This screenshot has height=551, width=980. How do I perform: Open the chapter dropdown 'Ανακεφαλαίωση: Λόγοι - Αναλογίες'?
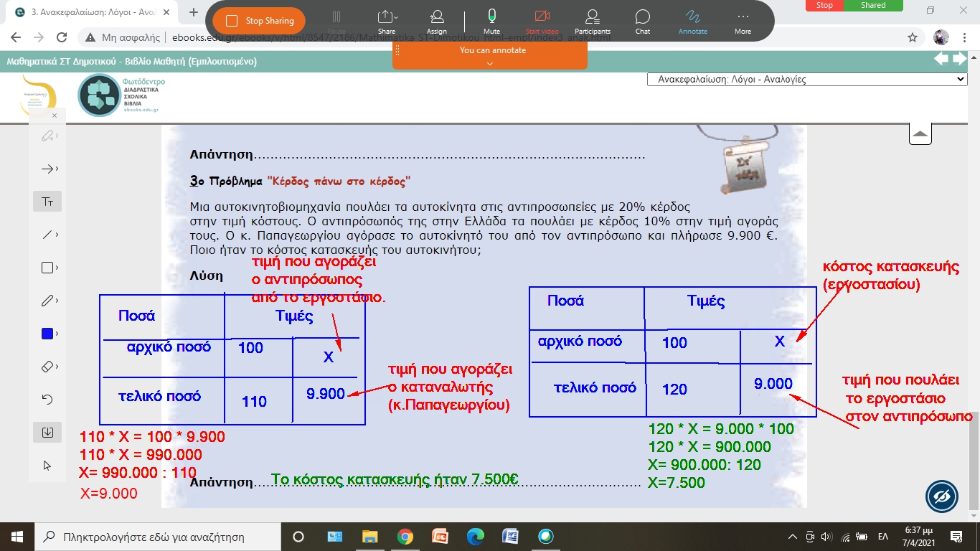point(807,80)
